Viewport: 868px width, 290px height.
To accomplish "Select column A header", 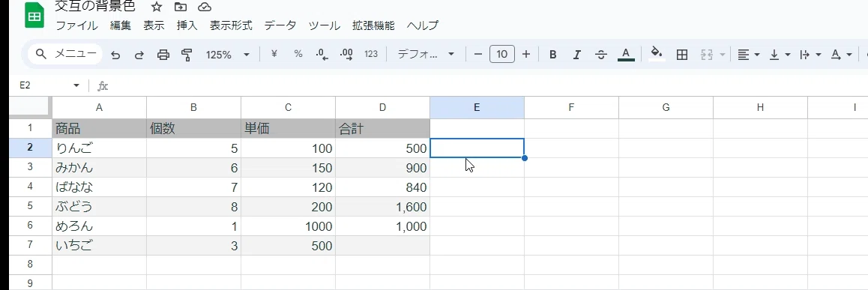I will point(99,108).
